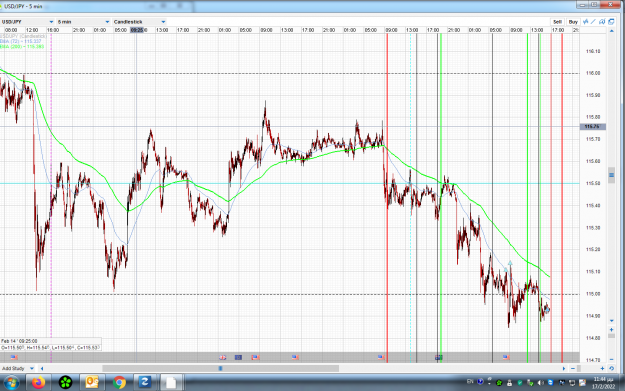Select the line drawing tool icon

coord(593,22)
